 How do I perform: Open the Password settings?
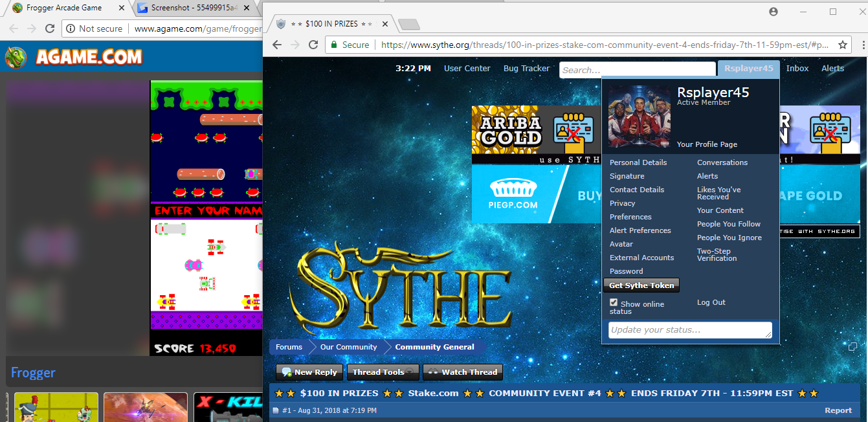tap(627, 271)
